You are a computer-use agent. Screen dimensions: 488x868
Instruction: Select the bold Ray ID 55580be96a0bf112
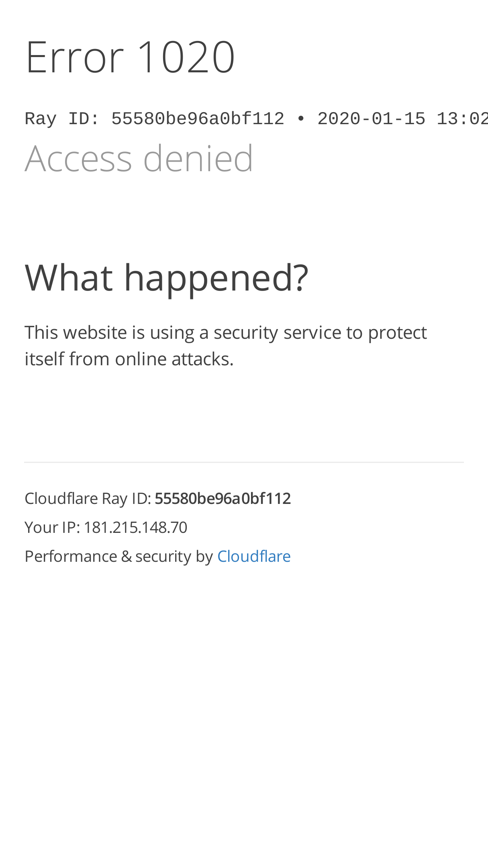(x=223, y=498)
